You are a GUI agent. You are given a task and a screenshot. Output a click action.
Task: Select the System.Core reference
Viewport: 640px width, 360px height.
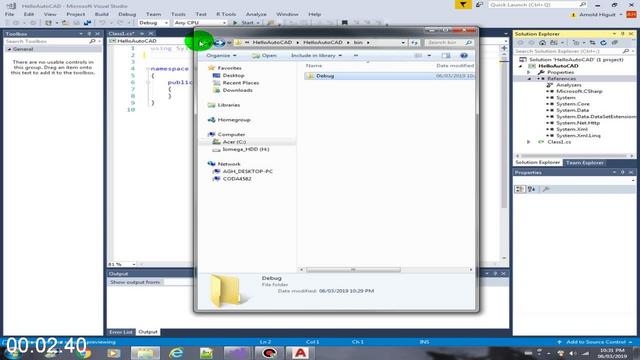click(572, 104)
